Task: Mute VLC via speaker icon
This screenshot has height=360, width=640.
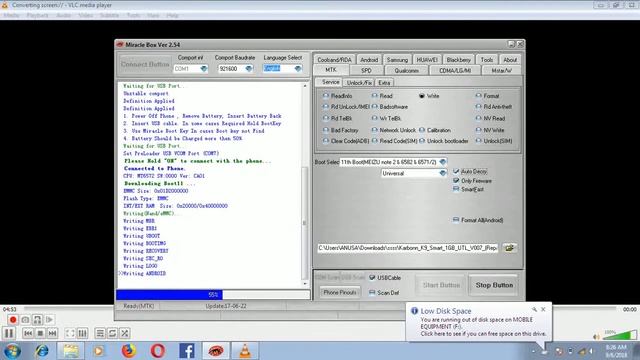Action: (596, 337)
